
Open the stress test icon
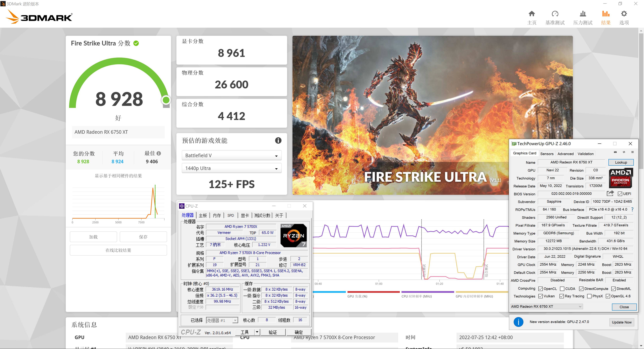pyautogui.click(x=583, y=14)
